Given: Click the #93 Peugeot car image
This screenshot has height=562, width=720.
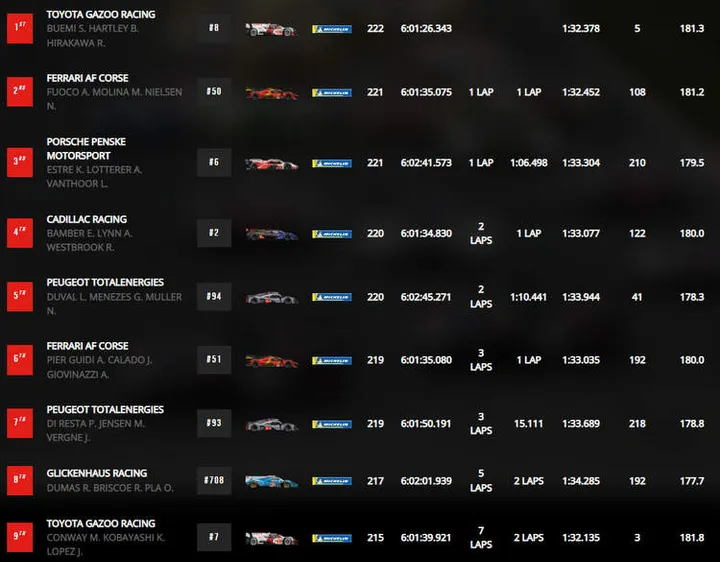Looking at the screenshot, I should coord(271,425).
